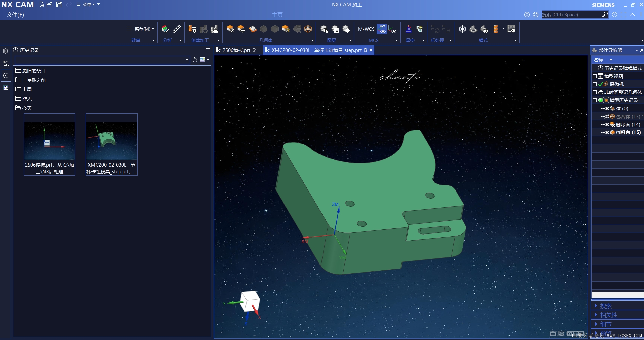Click the M-WCS button in the MCS group
The height and width of the screenshot is (340, 644).
(366, 29)
